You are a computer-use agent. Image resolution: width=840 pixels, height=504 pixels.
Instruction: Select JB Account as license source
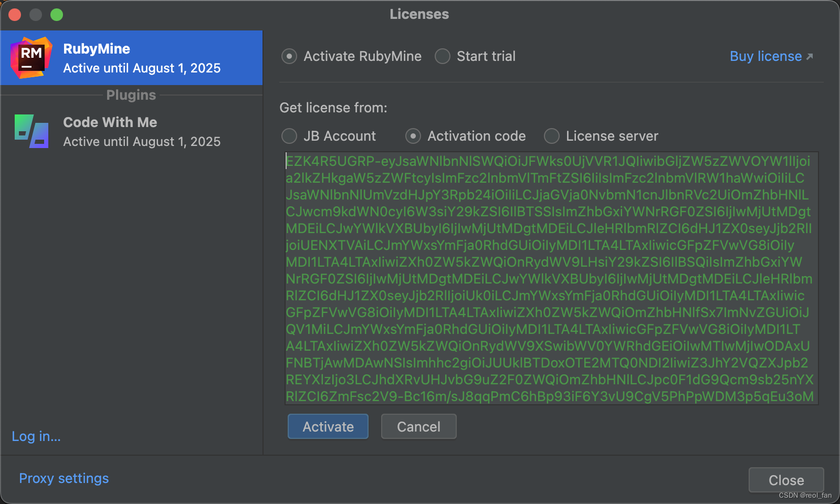(x=289, y=136)
